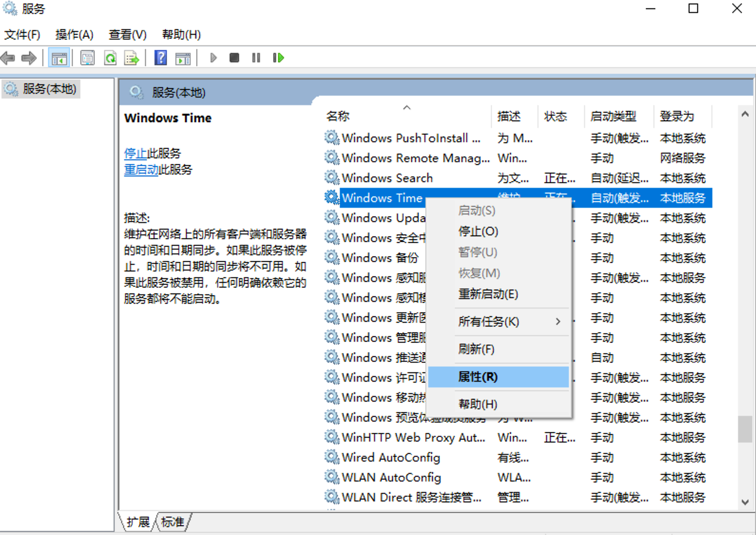Choose 重新启动(E) in the context menu
This screenshot has width=756, height=535.
[499, 294]
